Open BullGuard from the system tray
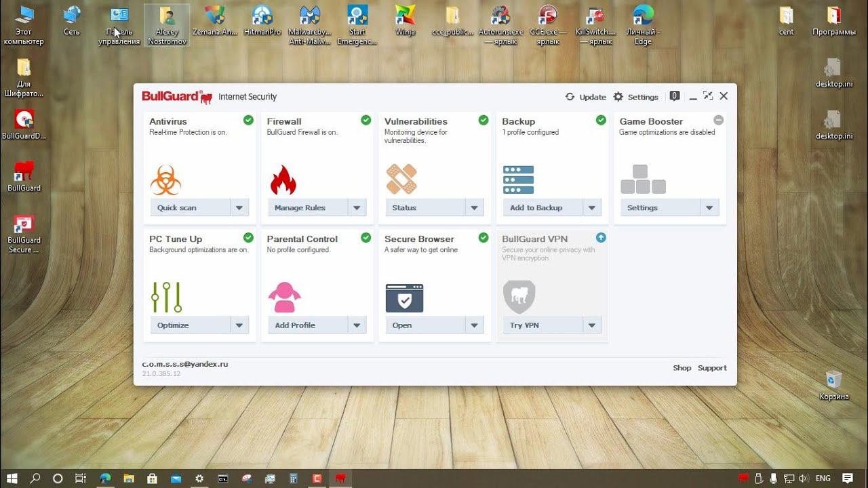Viewport: 868px width, 488px height. [743, 479]
